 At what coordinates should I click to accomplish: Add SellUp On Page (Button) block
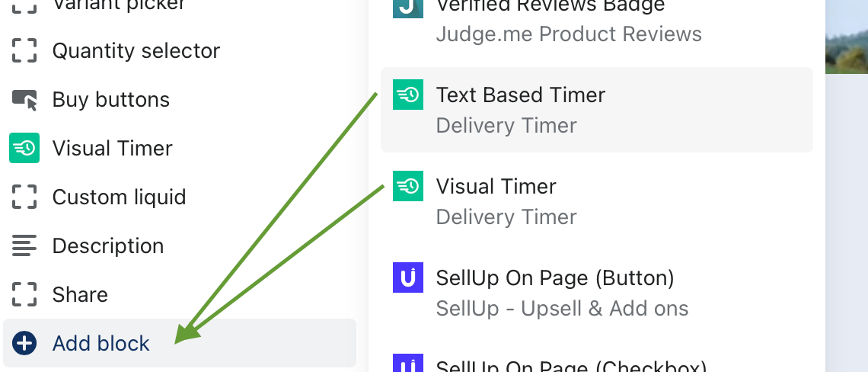(x=597, y=293)
